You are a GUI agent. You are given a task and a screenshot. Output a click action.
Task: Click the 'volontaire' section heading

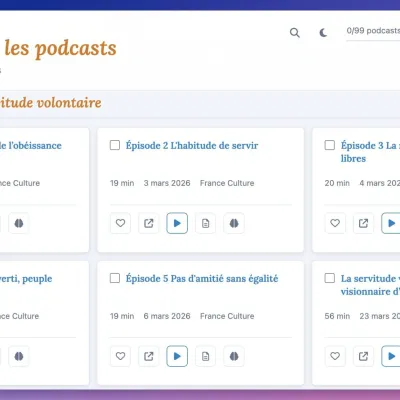[x=69, y=103]
